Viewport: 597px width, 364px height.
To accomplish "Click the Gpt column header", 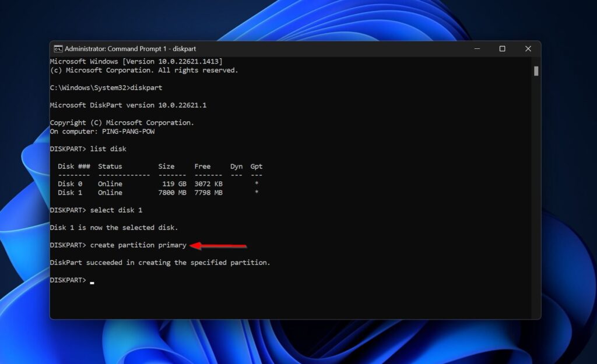I will point(256,167).
